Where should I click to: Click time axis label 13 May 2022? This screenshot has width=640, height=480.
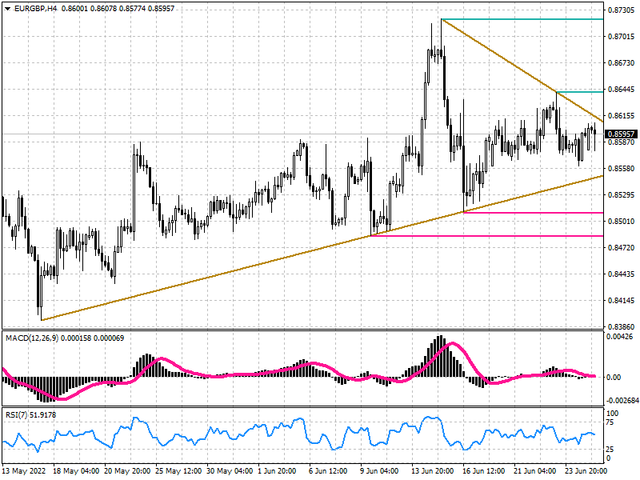[24, 471]
